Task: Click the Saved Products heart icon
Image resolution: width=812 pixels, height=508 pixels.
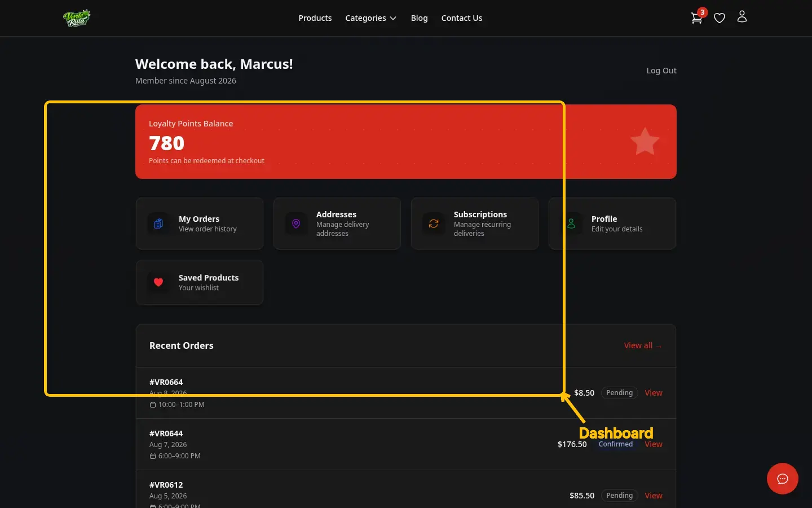Action: point(158,282)
